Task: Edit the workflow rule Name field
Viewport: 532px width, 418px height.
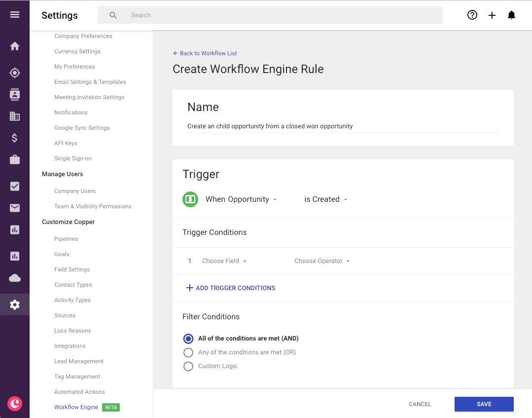Action: click(x=343, y=126)
